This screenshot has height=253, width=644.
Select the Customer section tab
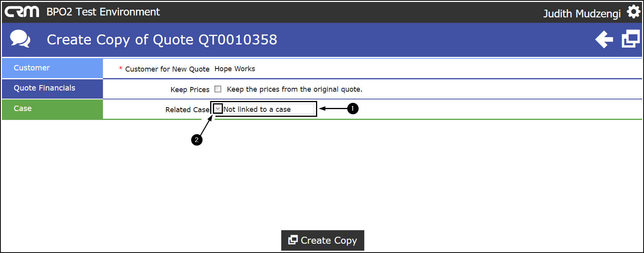click(x=52, y=68)
